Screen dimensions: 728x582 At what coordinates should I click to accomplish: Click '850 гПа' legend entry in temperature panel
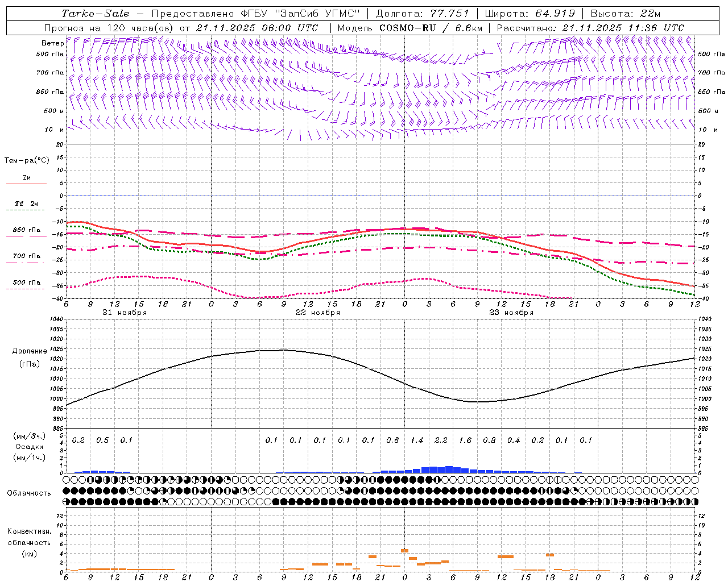click(x=27, y=230)
